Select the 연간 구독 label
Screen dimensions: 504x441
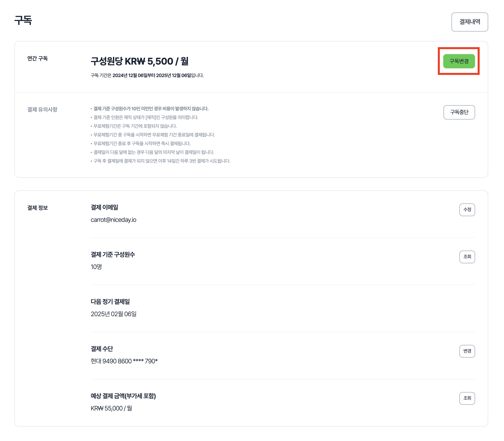[37, 58]
